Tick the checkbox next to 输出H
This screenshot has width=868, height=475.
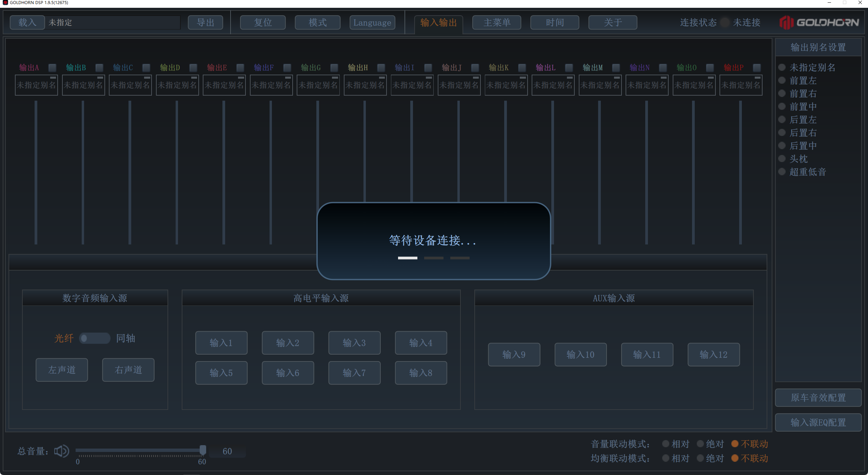coord(381,67)
